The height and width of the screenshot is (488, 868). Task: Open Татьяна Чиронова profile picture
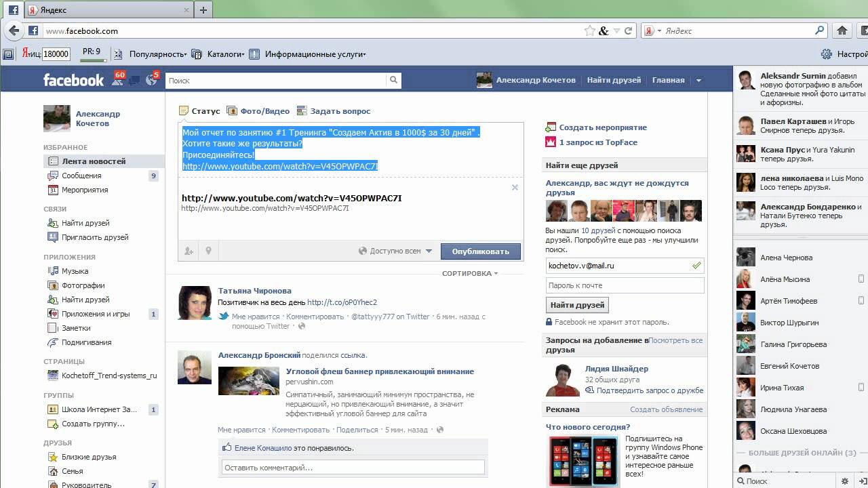pyautogui.click(x=195, y=302)
